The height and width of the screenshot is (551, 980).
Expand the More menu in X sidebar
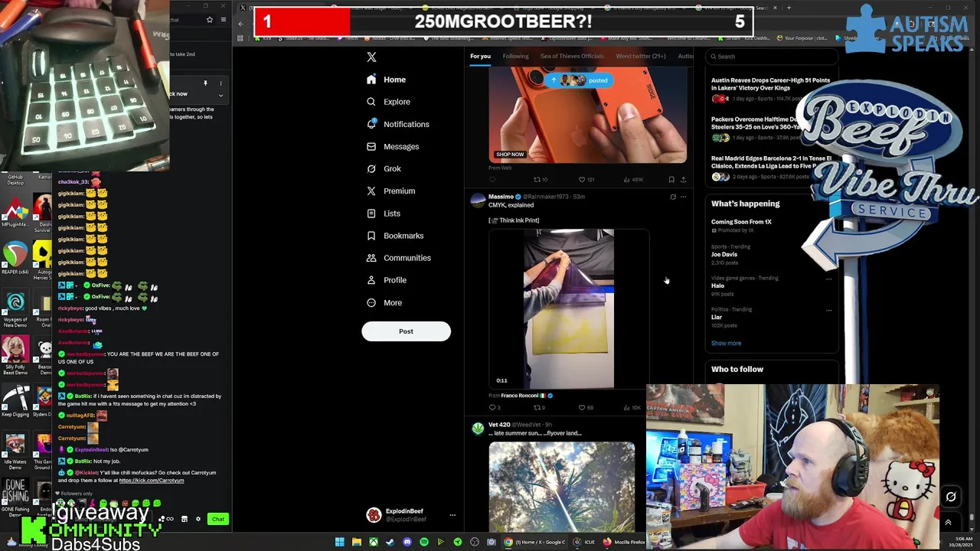tap(384, 302)
